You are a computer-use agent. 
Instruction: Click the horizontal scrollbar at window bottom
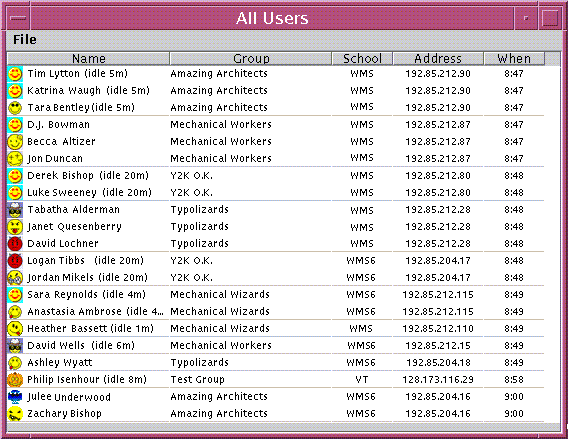283,427
